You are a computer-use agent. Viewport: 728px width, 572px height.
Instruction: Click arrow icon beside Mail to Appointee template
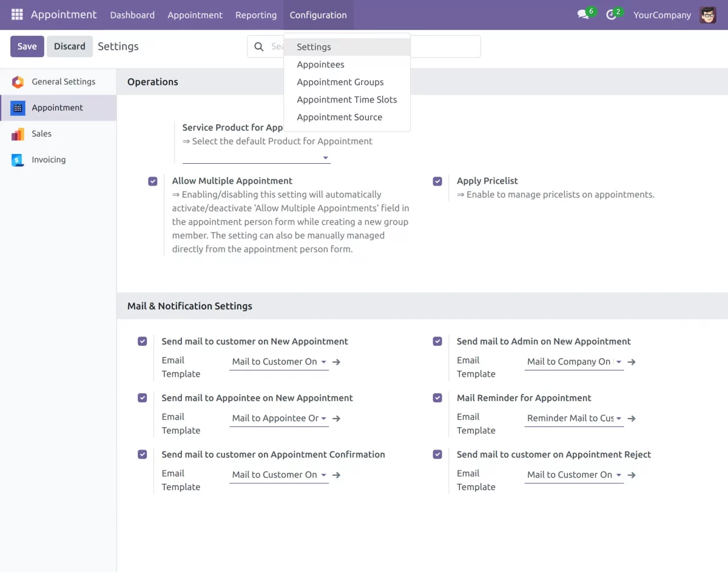coord(336,418)
